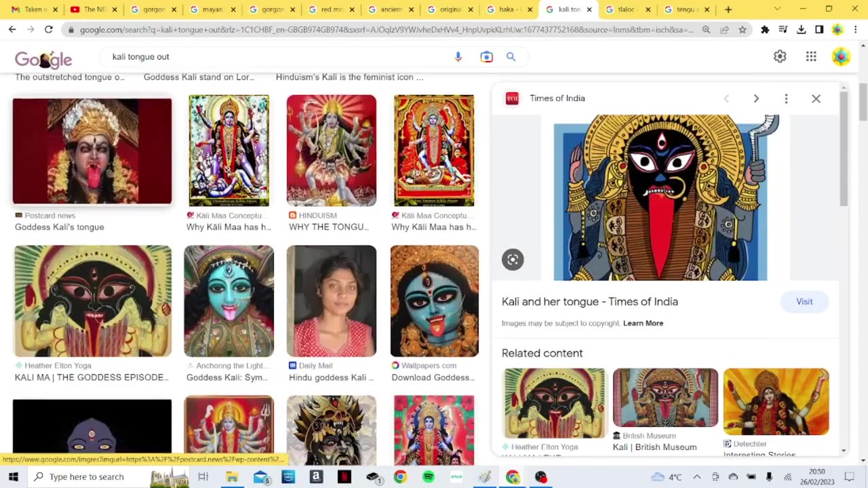The image size is (868, 488).
Task: Click the browser back arrow
Action: pos(12,30)
